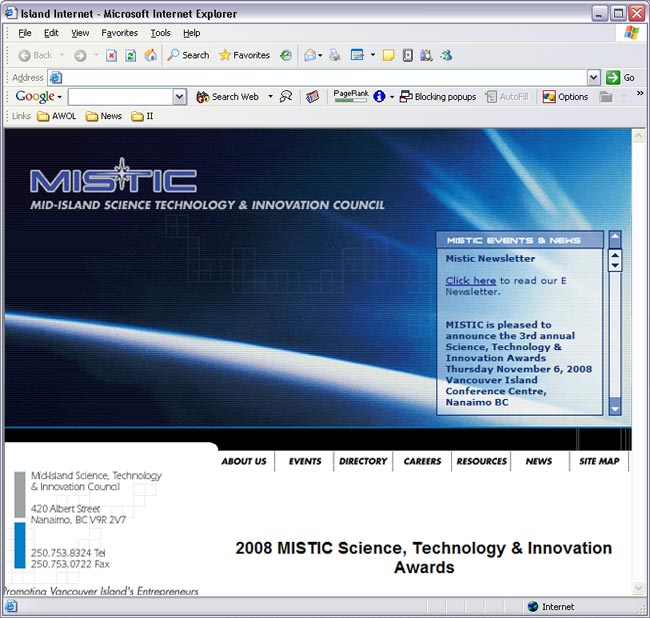Viewport: 650px width, 618px height.
Task: Open the AWOL links folder
Action: coord(56,116)
